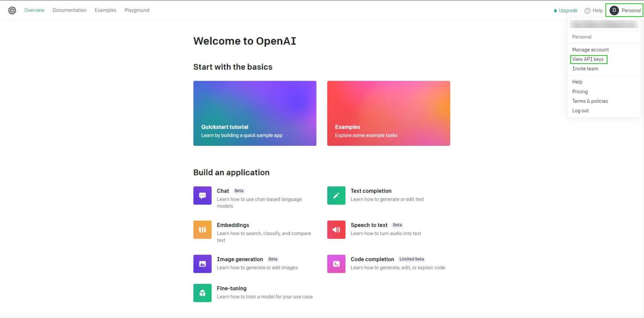The height and width of the screenshot is (318, 644).
Task: Open the Chat title link
Action: pos(223,191)
